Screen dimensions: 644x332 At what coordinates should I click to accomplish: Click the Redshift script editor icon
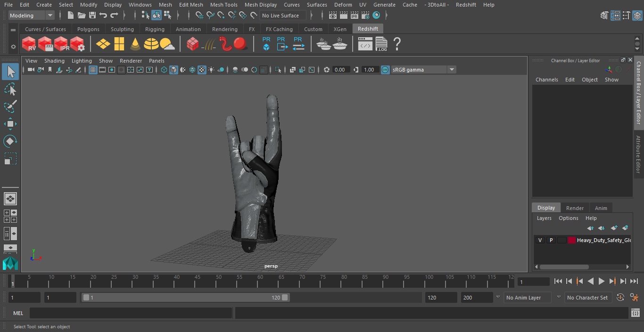[365, 44]
